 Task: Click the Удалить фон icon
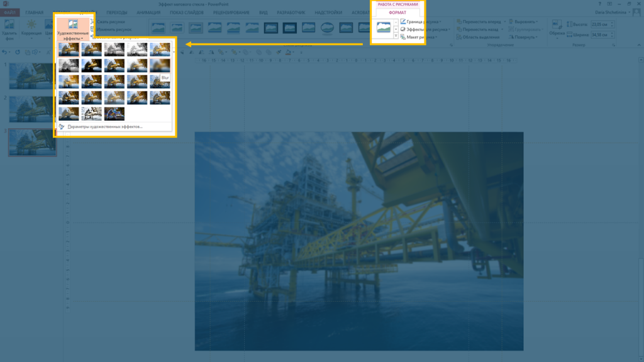coord(9,28)
